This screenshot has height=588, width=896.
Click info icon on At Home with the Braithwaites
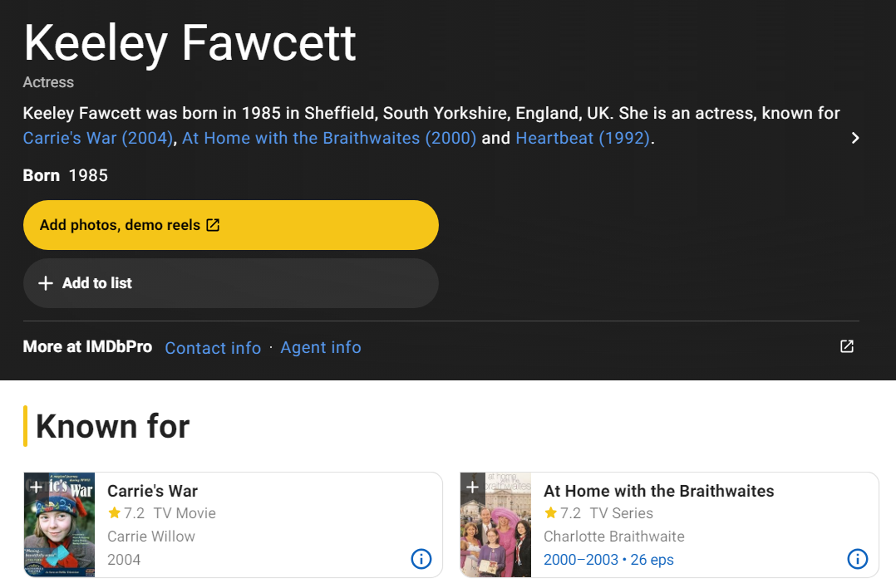click(x=857, y=559)
